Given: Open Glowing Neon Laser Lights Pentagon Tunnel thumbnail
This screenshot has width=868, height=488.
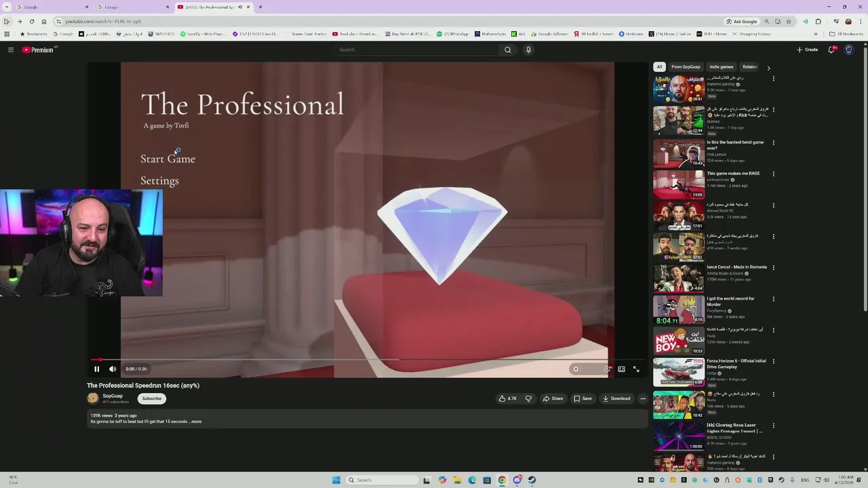Looking at the screenshot, I should click(x=679, y=436).
